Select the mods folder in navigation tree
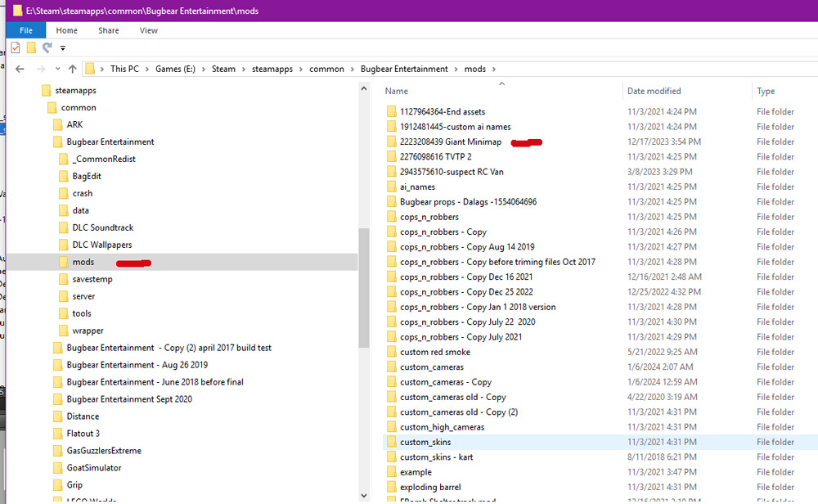The image size is (818, 504). coord(83,262)
